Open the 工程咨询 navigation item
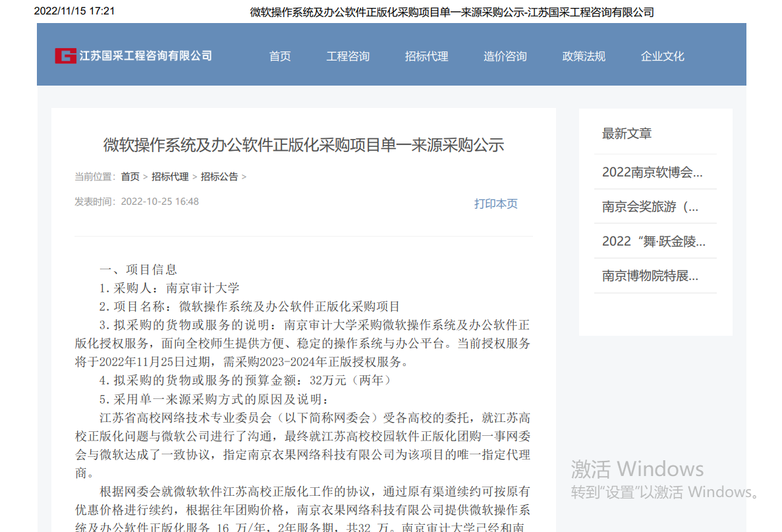This screenshot has width=782, height=532. (348, 57)
